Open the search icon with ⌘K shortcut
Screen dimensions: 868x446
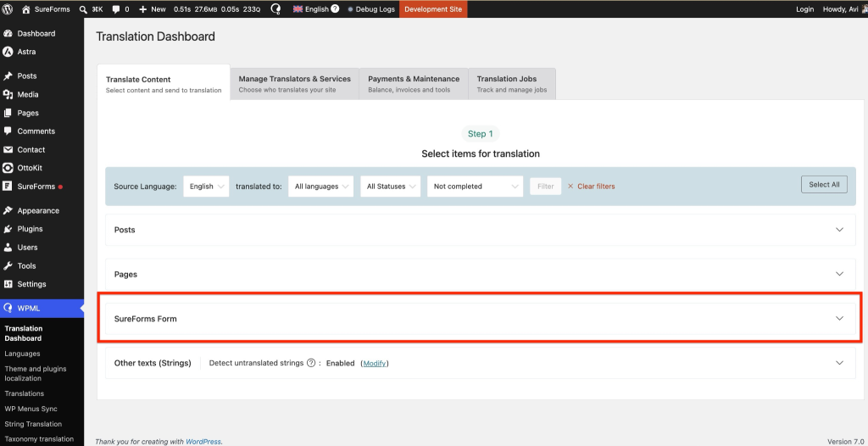(x=83, y=9)
